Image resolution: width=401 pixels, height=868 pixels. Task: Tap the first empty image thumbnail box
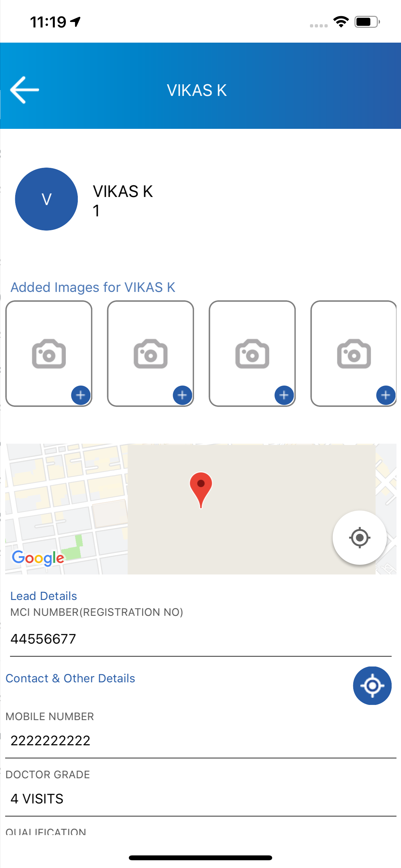(49, 354)
